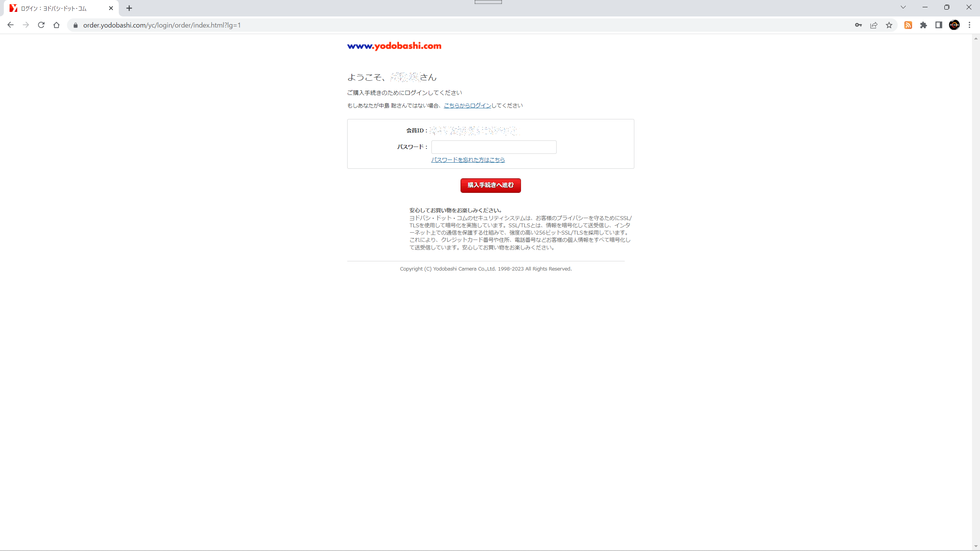The width and height of the screenshot is (980, 551).
Task: Share this page via share icon
Action: [874, 25]
